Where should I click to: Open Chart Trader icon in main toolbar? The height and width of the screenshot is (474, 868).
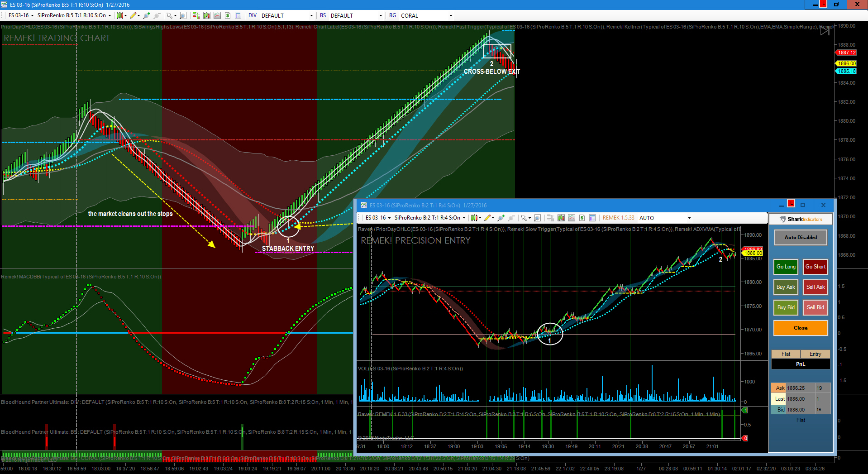(196, 15)
